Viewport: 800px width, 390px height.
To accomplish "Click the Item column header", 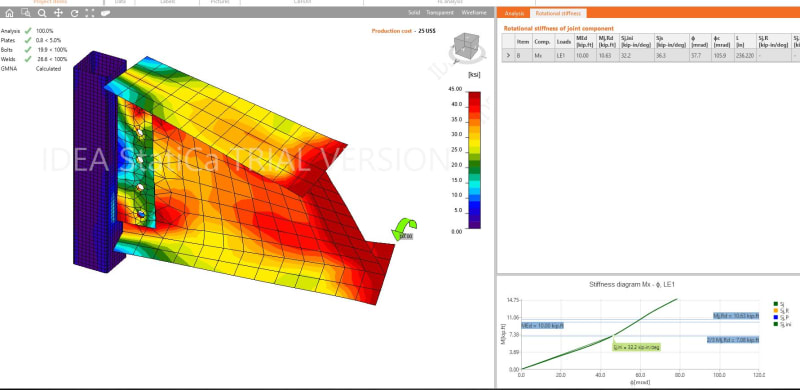I will 523,41.
